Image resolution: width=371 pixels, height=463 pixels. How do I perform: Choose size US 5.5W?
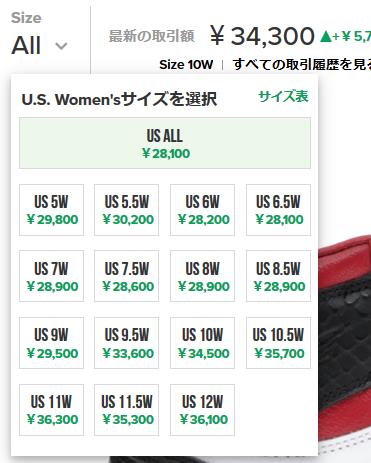tap(127, 210)
